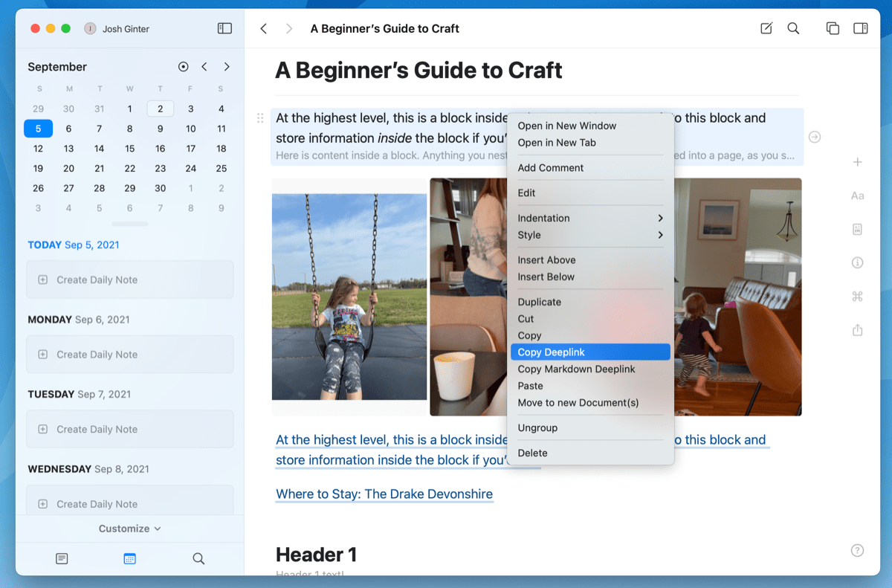Click the Header 1 heading
The width and height of the screenshot is (892, 588).
point(317,555)
